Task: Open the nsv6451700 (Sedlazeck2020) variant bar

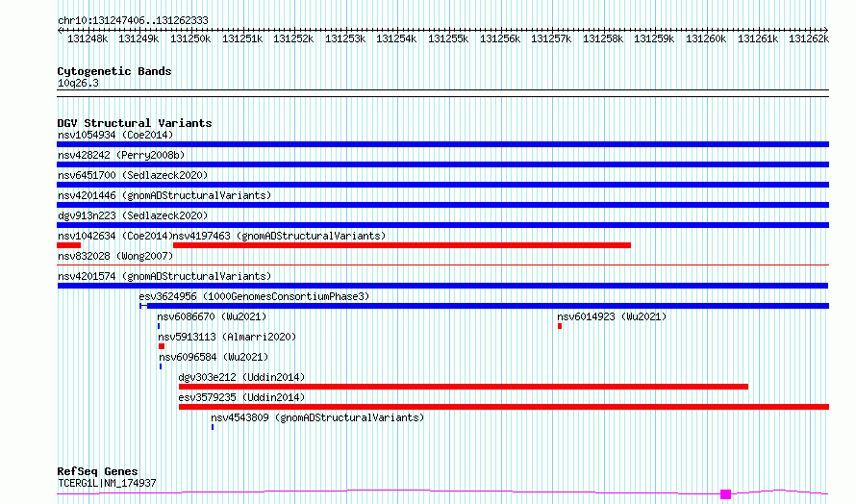Action: (x=442, y=185)
